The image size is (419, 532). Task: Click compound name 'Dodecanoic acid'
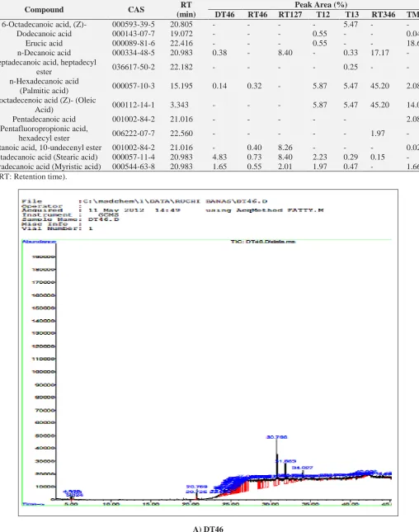click(44, 34)
